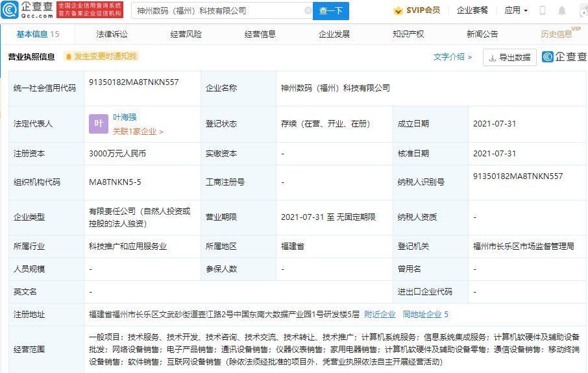Select the registered address text
This screenshot has height=373, width=588.
point(224,315)
